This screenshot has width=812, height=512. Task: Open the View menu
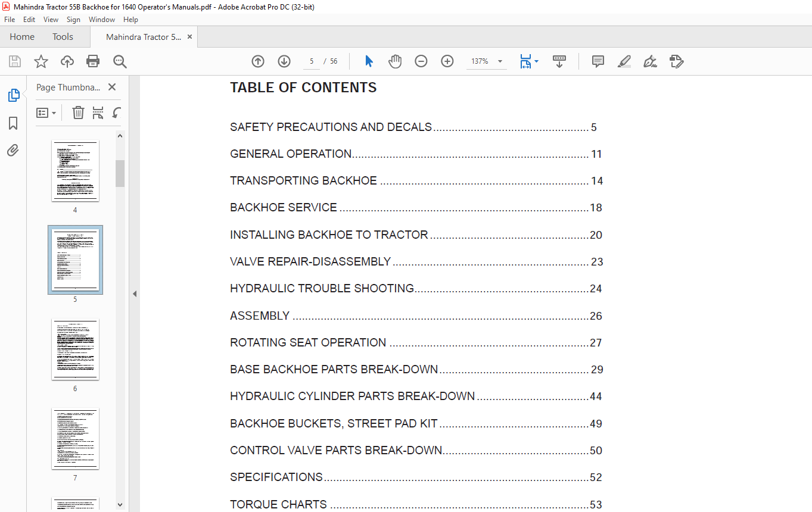pos(51,20)
